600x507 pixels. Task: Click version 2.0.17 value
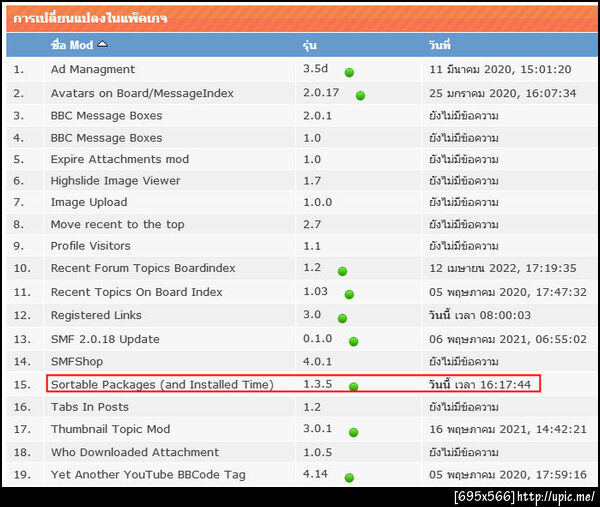(x=321, y=93)
